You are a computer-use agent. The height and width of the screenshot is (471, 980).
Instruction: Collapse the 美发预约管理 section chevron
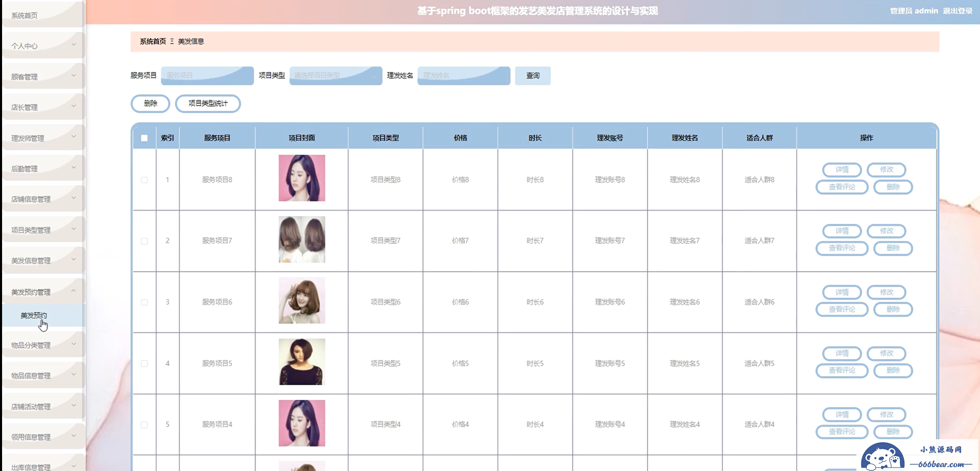click(x=74, y=291)
